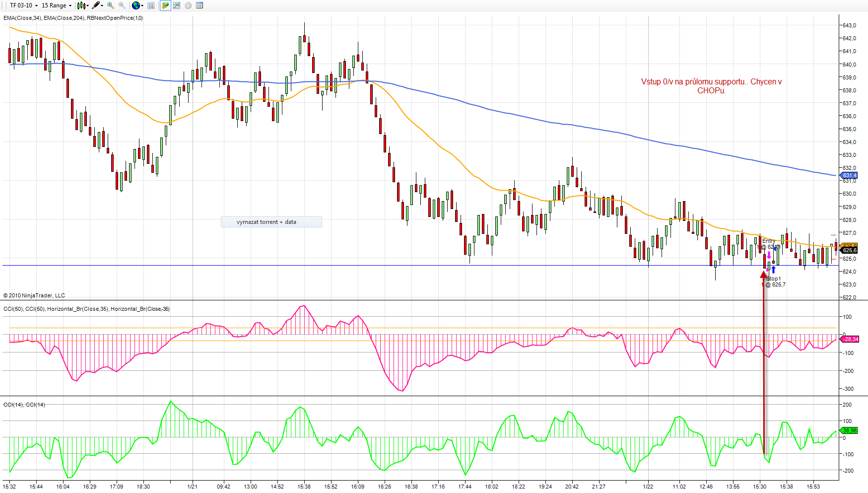Click the Stop1 order label on chart
This screenshot has width=868, height=493.
pos(774,279)
